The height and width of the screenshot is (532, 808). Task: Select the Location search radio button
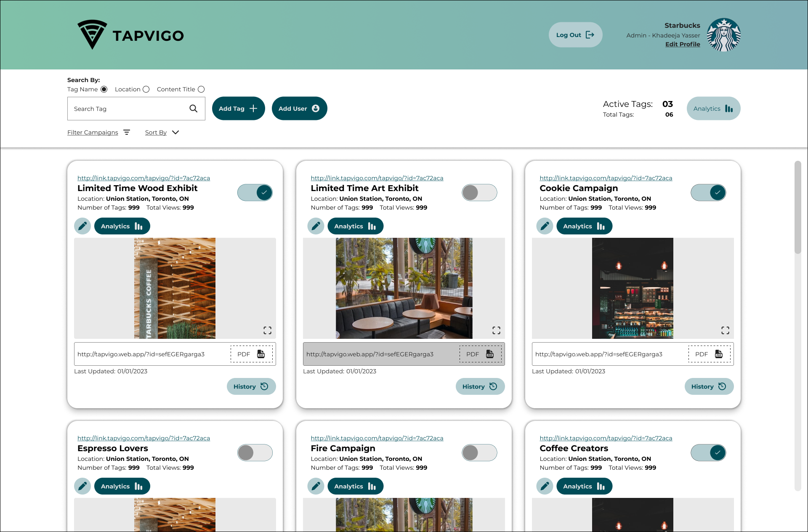[x=146, y=89]
